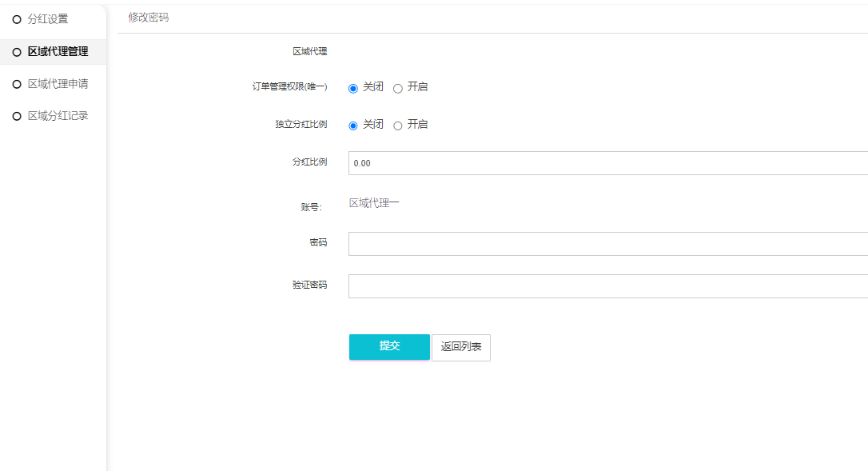Click the 修改密码 page heading
The width and height of the screenshot is (868, 471).
point(149,17)
